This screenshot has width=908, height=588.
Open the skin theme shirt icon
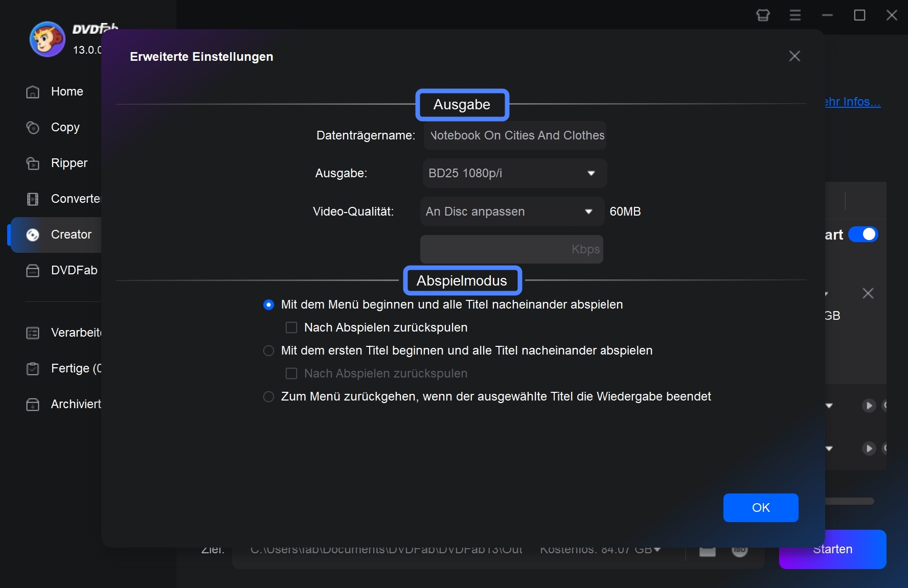[x=763, y=15]
